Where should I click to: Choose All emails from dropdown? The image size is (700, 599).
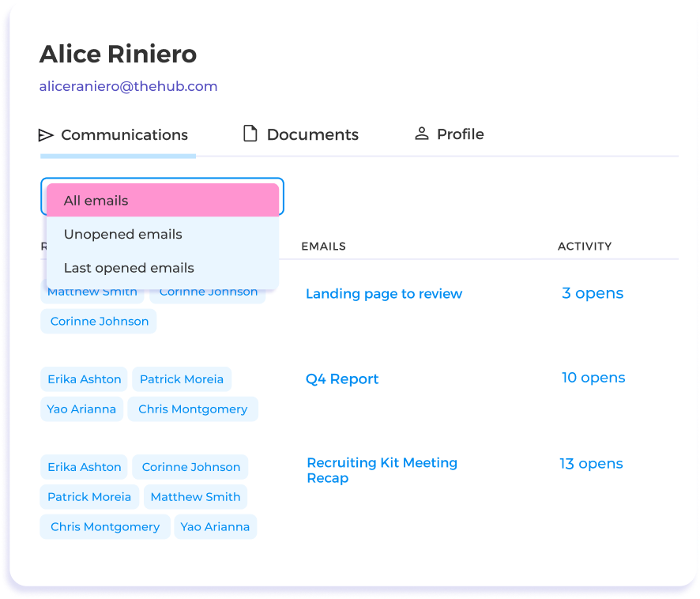pos(163,201)
